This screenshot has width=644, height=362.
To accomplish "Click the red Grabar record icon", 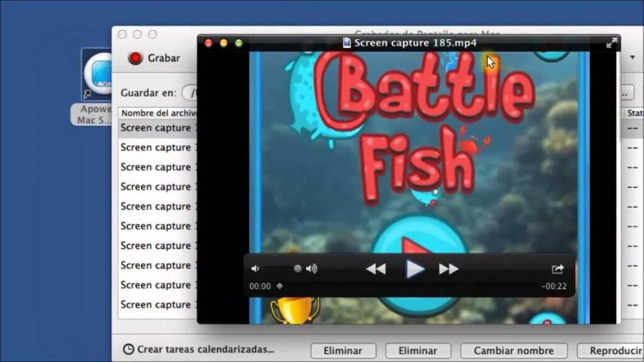I will click(135, 58).
